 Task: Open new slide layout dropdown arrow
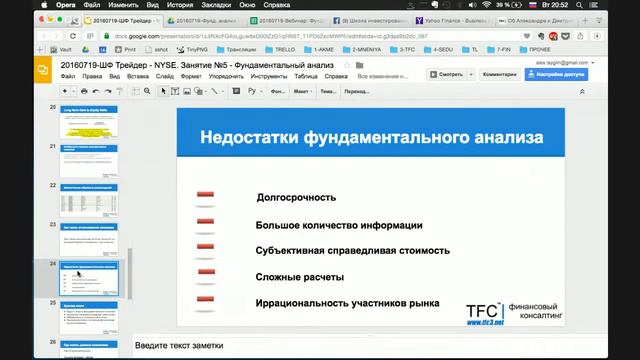(73, 91)
